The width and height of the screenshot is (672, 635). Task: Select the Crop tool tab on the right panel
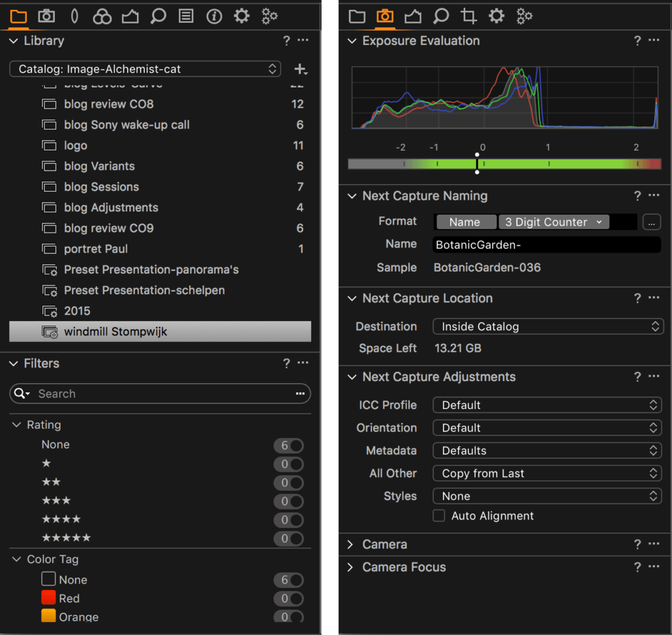point(468,16)
